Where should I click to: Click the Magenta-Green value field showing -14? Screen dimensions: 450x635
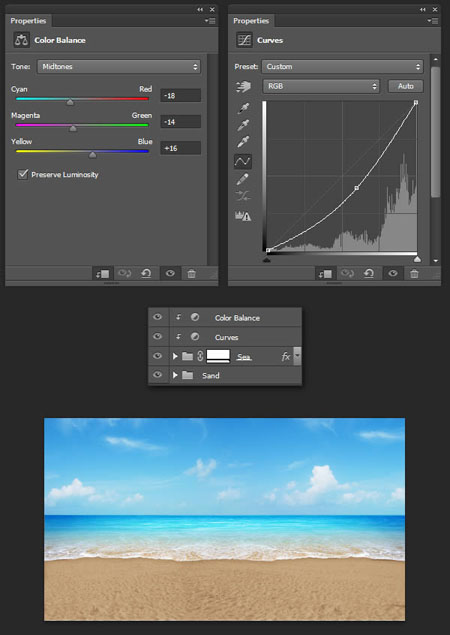[x=180, y=122]
